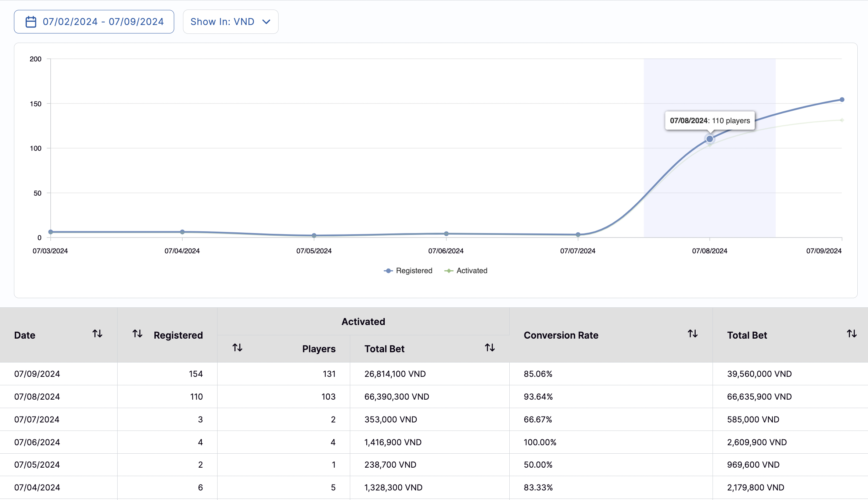Screen dimensions: 868x500
Task: Sort by Registered column arrows
Action: (x=137, y=334)
